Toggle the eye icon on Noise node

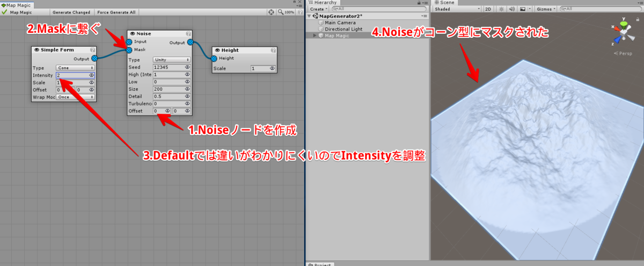click(132, 34)
